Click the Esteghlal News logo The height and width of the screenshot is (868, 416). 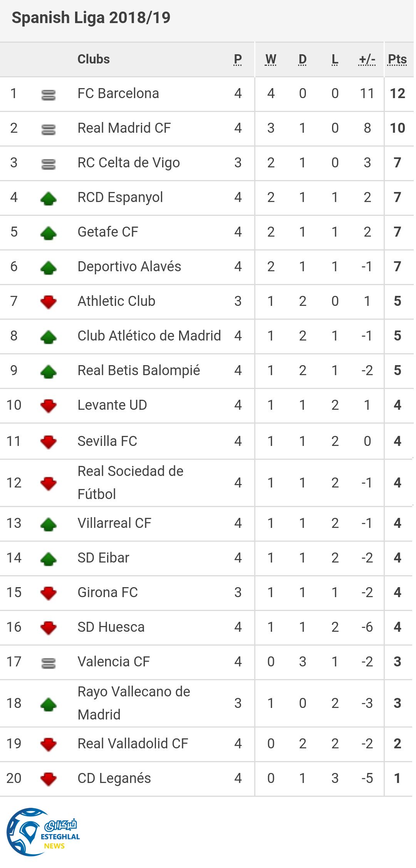click(x=43, y=832)
